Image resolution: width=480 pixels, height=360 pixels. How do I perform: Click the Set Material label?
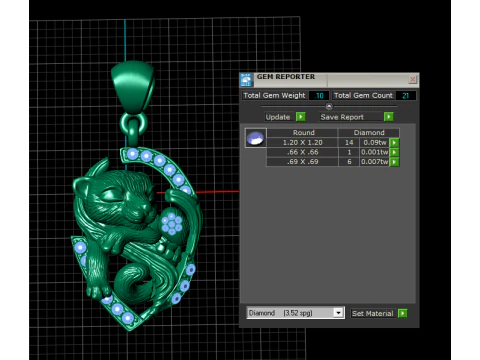click(373, 313)
